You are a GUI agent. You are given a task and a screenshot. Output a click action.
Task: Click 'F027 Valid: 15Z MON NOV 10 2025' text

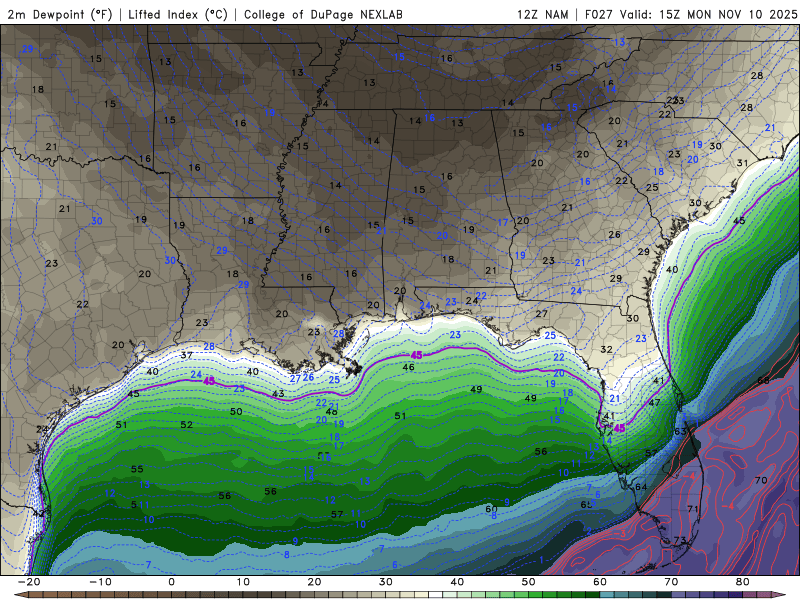click(x=691, y=14)
